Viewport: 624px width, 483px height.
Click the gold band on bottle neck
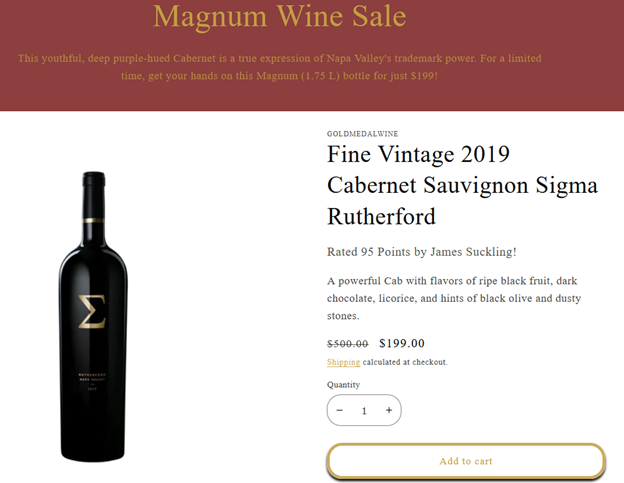[93, 217]
